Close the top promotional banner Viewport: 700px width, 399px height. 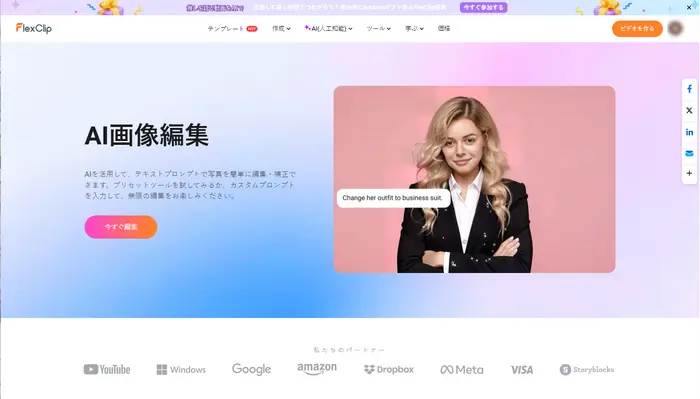click(x=689, y=7)
